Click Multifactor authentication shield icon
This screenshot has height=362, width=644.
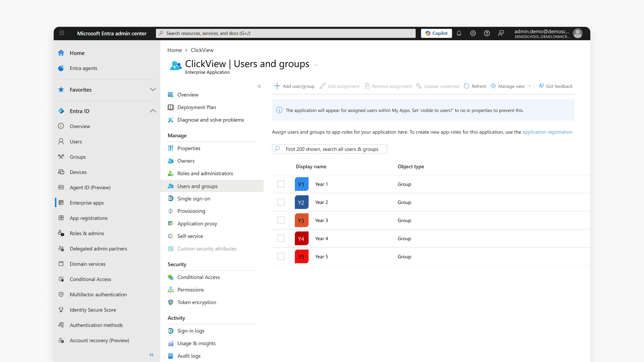click(x=61, y=294)
